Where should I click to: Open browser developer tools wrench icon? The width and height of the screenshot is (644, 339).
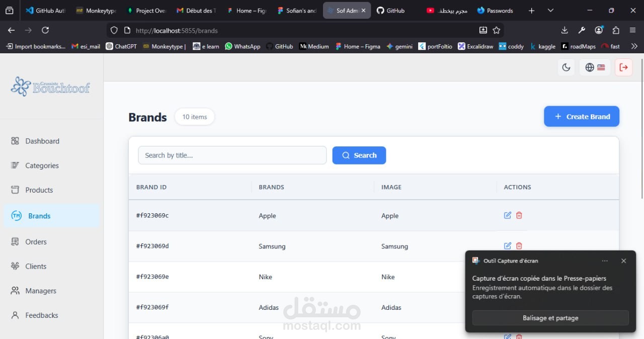click(x=582, y=31)
